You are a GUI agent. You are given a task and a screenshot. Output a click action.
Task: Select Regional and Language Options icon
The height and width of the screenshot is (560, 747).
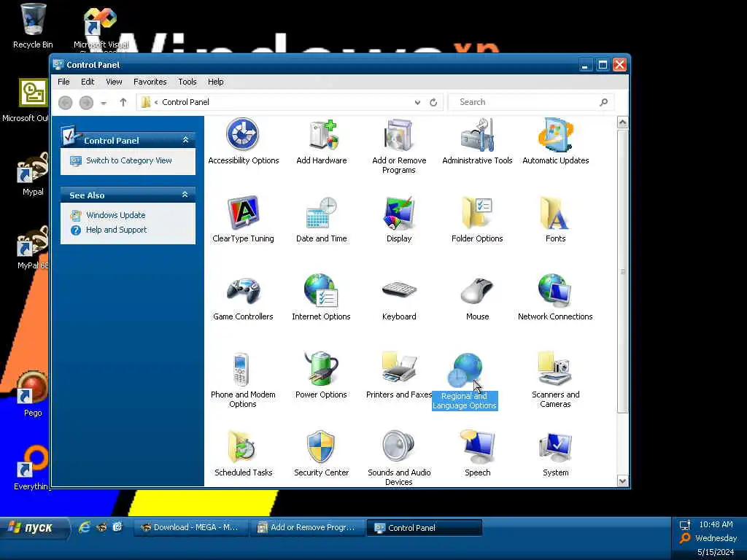[465, 381]
